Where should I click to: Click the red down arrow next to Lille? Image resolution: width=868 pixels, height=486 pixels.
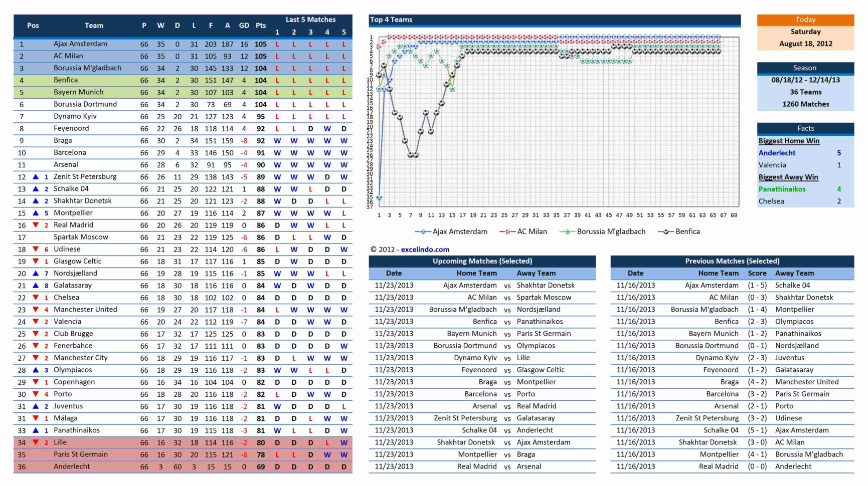35,442
